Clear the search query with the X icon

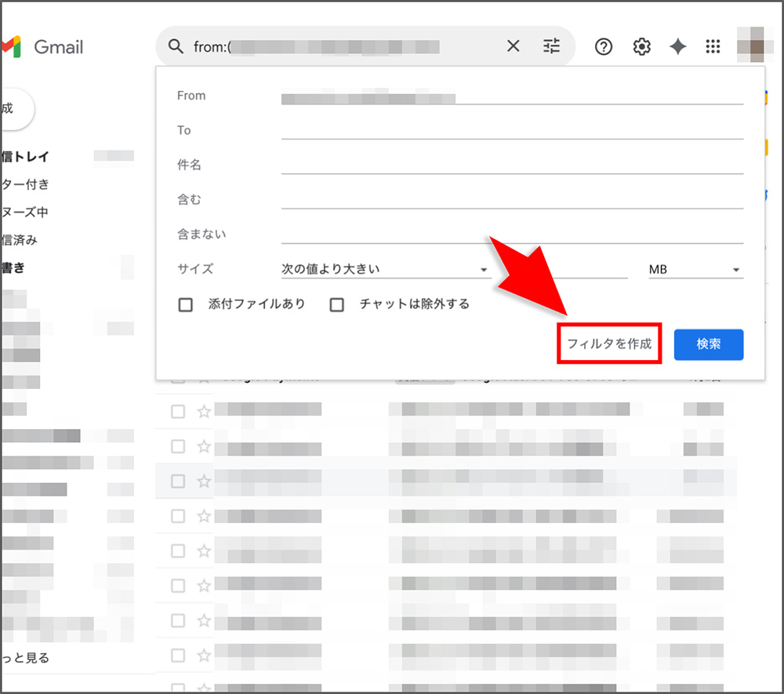click(513, 45)
